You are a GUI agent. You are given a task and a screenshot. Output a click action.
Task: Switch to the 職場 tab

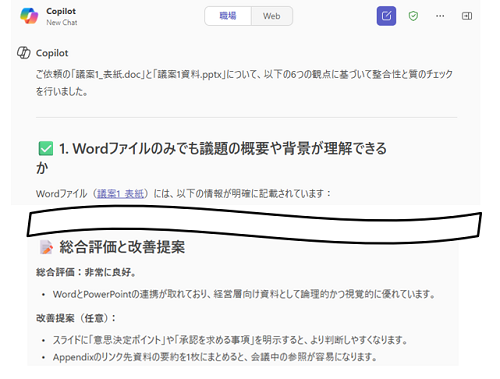tap(228, 16)
